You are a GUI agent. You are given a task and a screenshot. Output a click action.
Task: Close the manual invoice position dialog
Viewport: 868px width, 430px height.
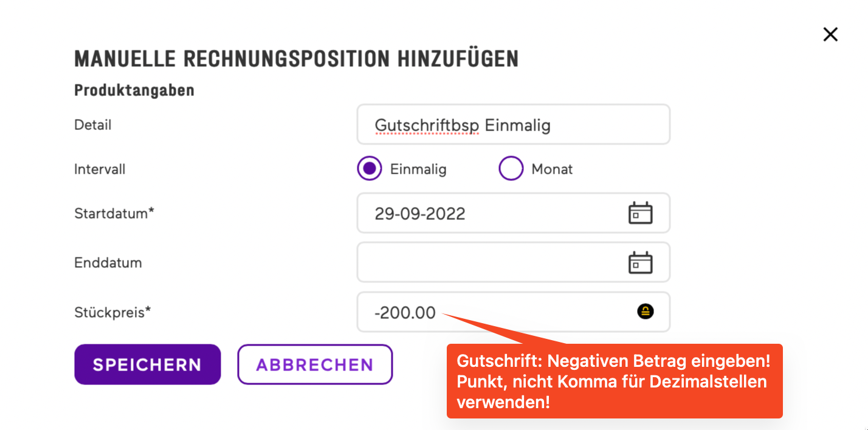click(x=830, y=35)
